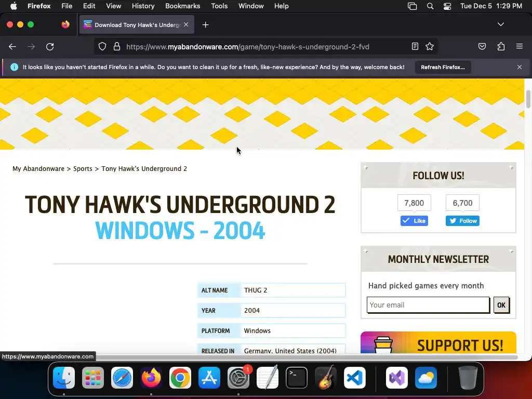Open the View menu
The height and width of the screenshot is (399, 532).
pyautogui.click(x=114, y=6)
